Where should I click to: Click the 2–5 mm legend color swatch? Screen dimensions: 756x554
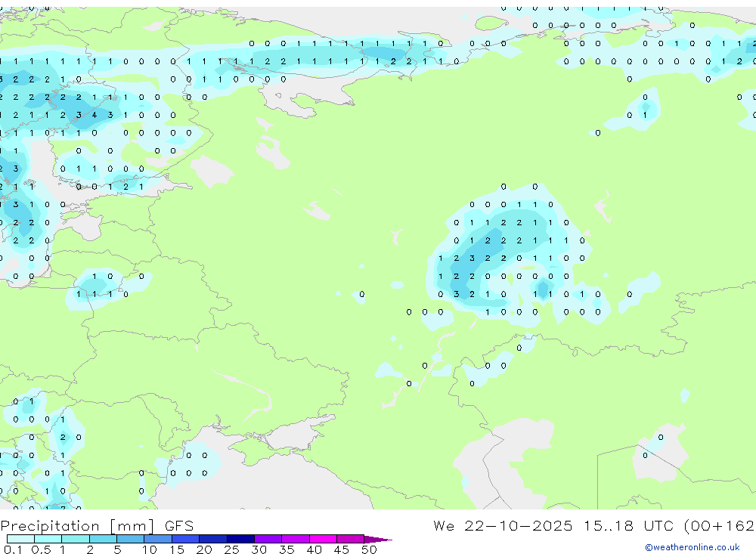tap(103, 539)
